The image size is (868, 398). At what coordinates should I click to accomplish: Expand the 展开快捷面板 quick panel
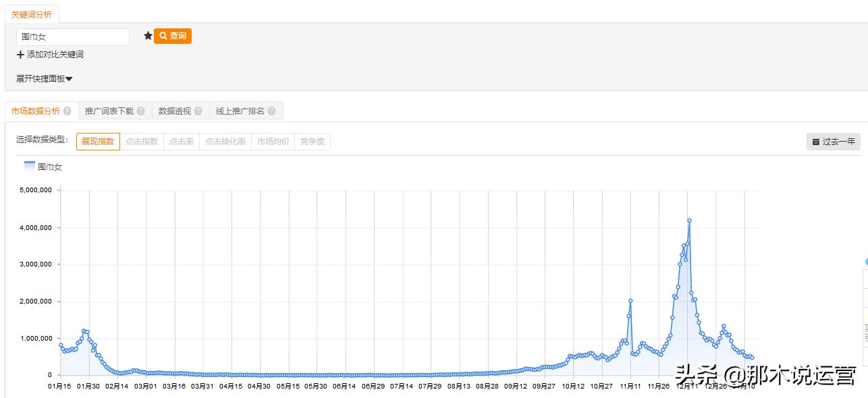point(45,79)
